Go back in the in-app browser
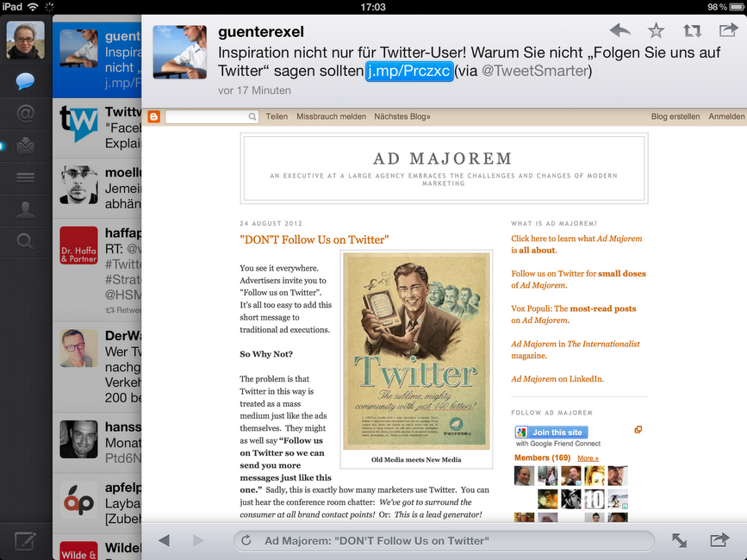747x560 pixels. point(164,540)
